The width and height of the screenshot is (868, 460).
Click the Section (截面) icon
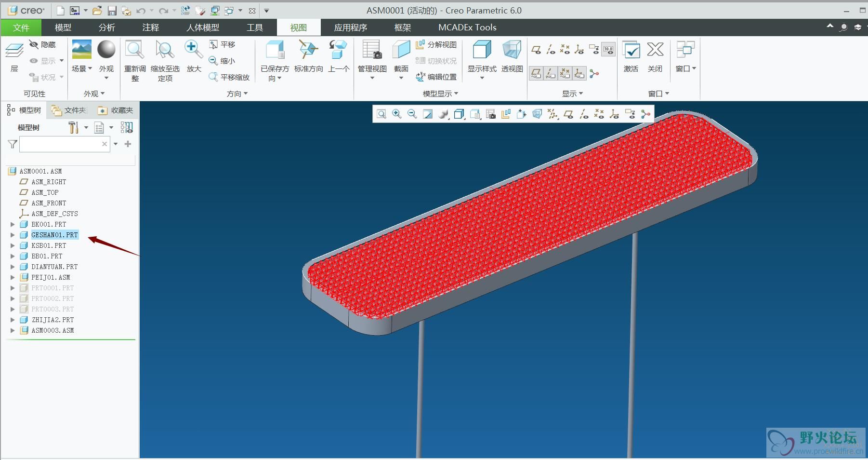point(401,50)
